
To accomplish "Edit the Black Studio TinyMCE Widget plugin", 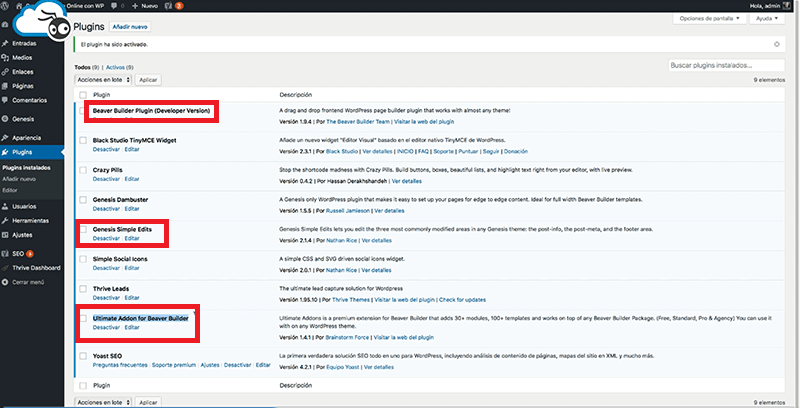I will coord(132,149).
